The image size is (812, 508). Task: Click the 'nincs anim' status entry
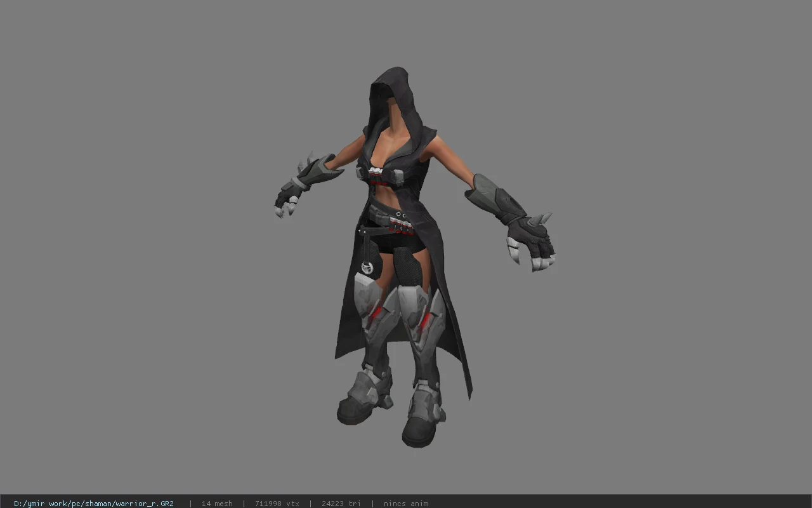pos(406,504)
